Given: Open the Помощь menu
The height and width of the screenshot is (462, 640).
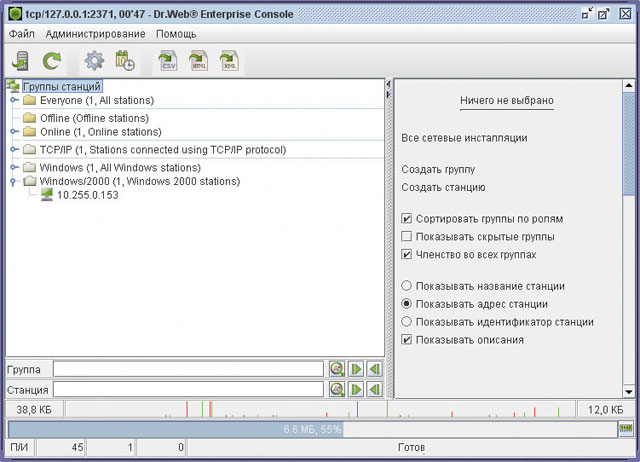Looking at the screenshot, I should 176,34.
